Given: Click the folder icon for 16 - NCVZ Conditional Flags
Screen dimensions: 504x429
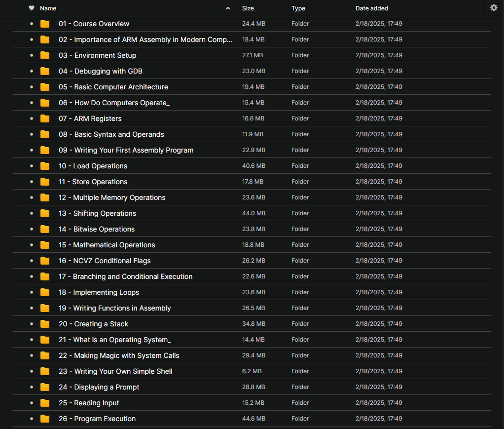Looking at the screenshot, I should point(45,261).
